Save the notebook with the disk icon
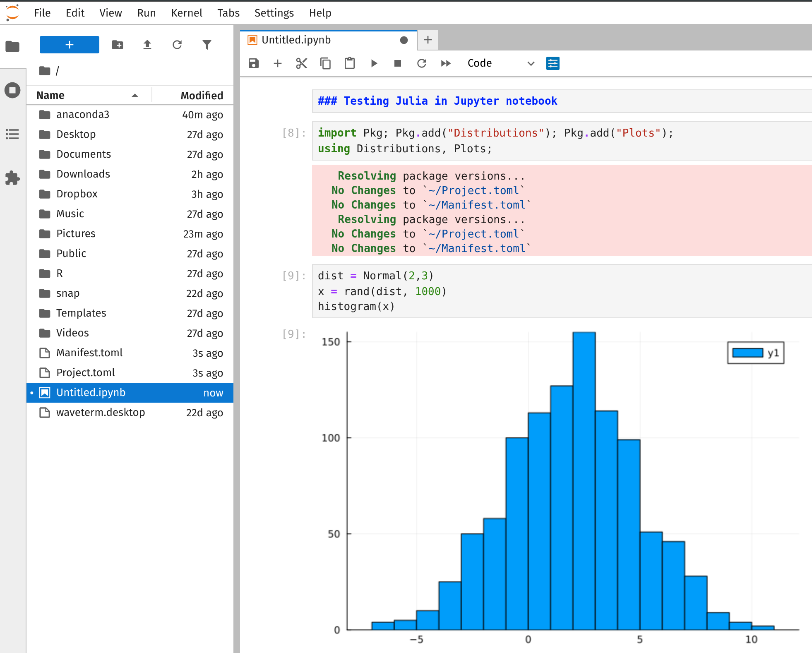 [254, 63]
